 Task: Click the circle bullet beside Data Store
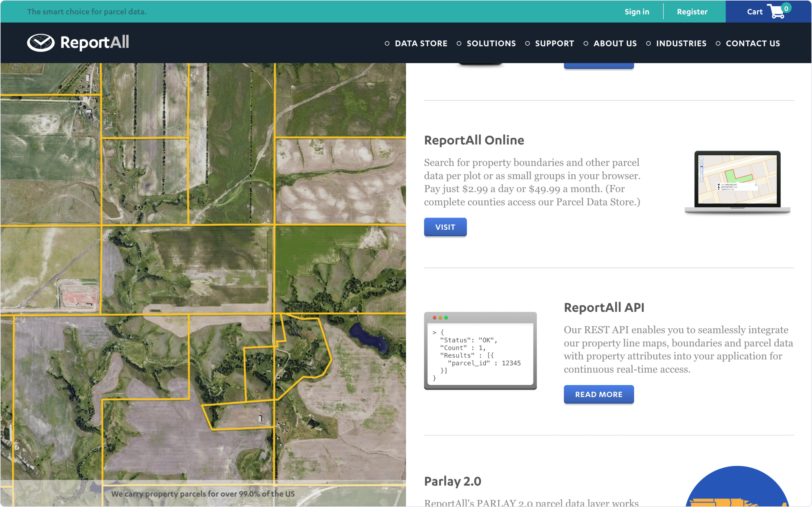pyautogui.click(x=387, y=43)
